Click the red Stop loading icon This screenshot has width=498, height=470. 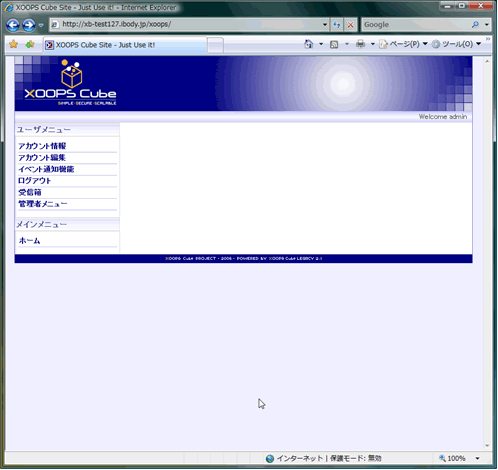point(350,25)
